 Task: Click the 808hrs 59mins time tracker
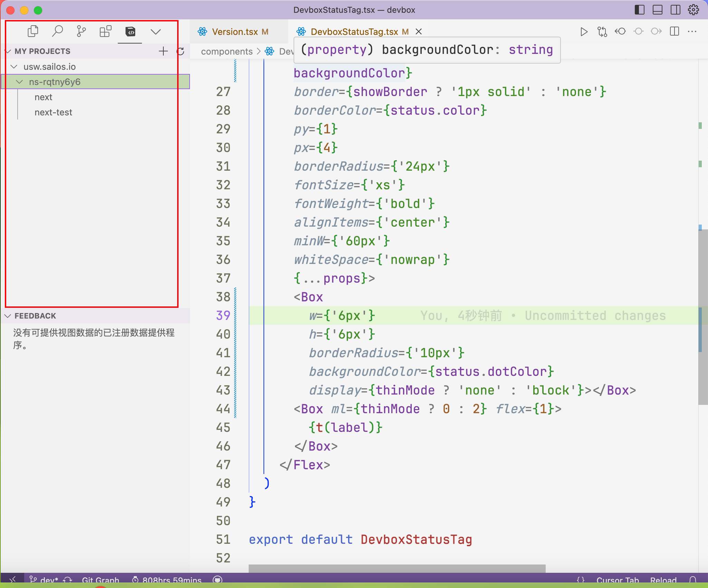tap(167, 580)
